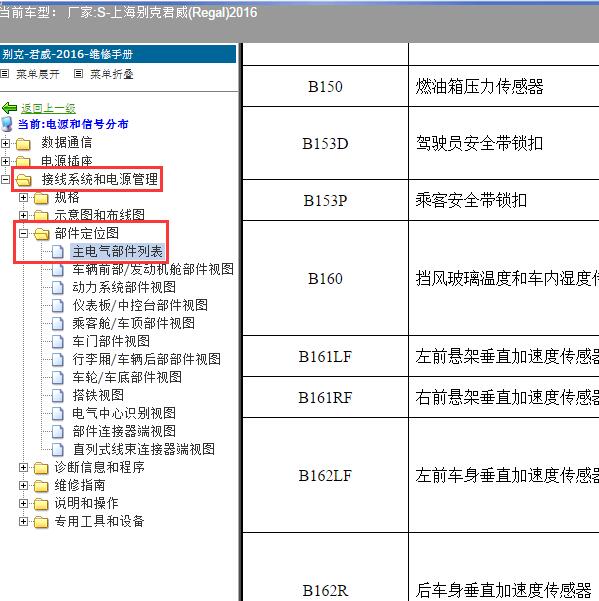Click the 数据通信 folder icon

pyautogui.click(x=23, y=144)
